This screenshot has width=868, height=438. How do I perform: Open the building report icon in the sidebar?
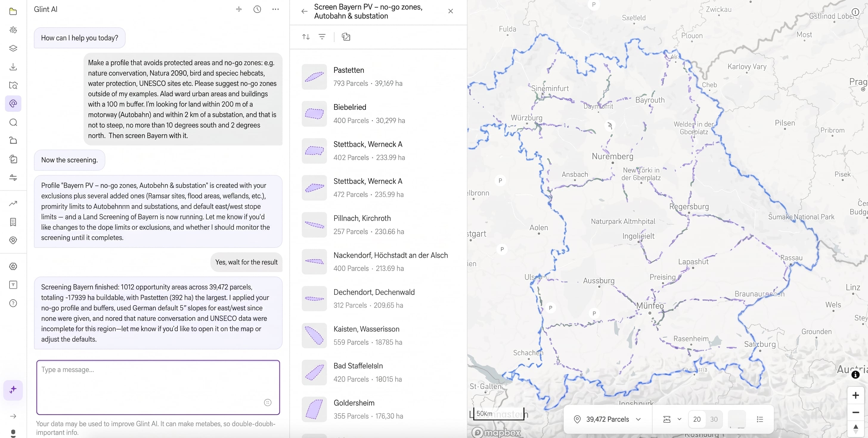click(13, 222)
